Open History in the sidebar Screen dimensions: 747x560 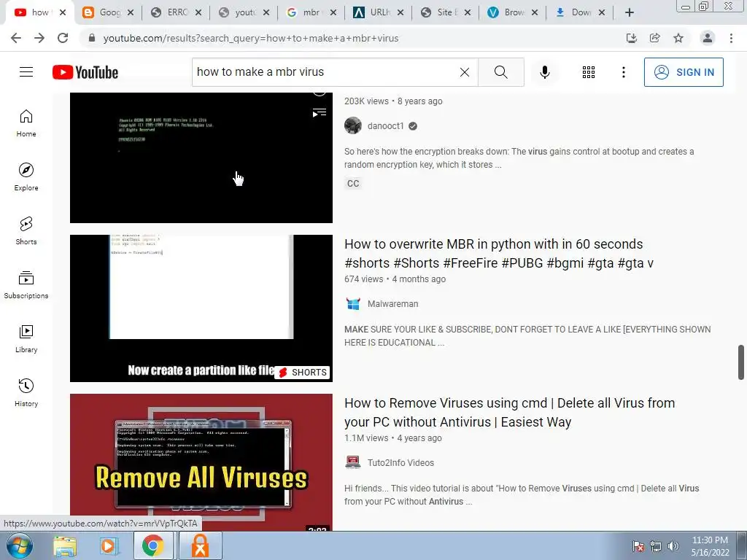point(26,393)
